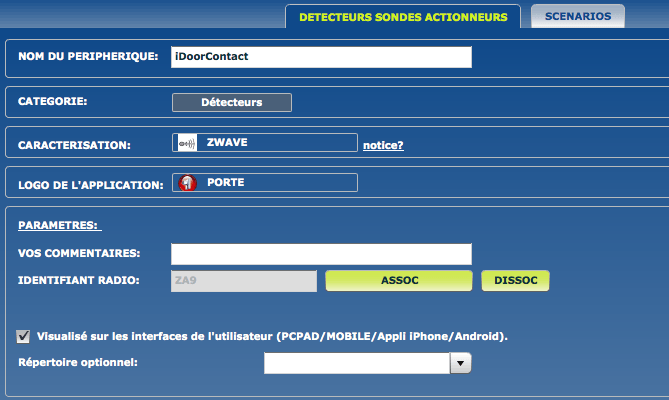This screenshot has height=400, width=669.
Task: Click the Détecteurs category button
Action: click(232, 102)
